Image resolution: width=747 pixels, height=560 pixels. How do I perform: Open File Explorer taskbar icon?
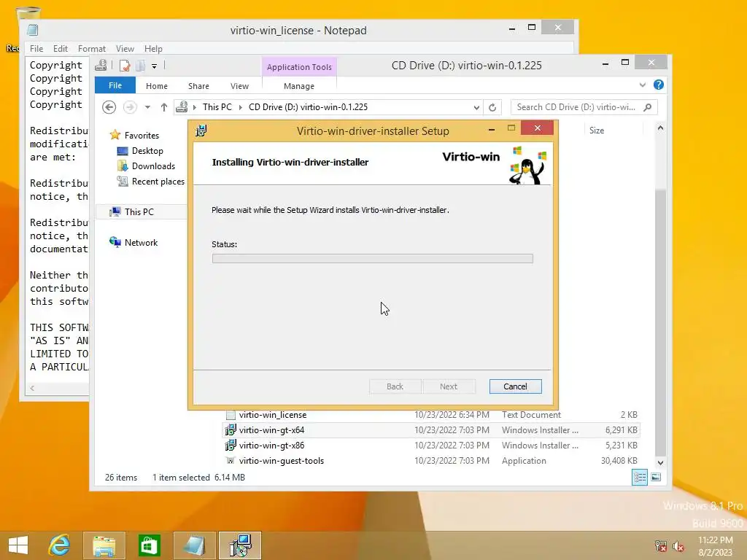104,545
